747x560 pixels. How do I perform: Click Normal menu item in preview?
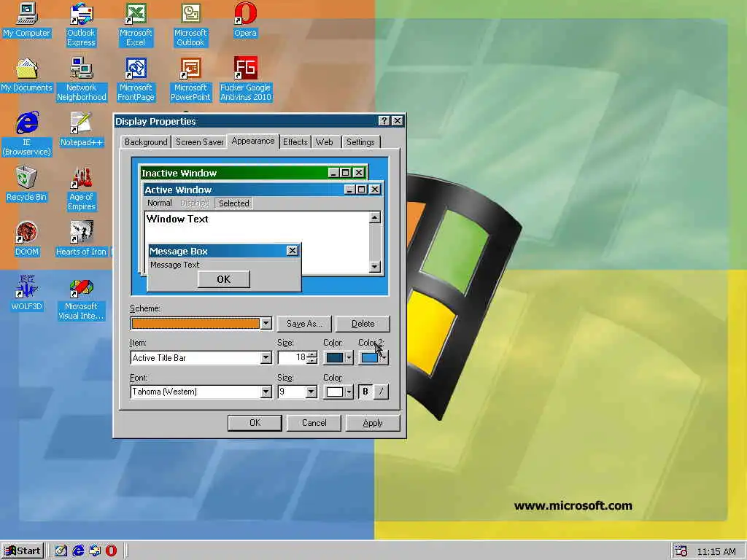click(160, 203)
